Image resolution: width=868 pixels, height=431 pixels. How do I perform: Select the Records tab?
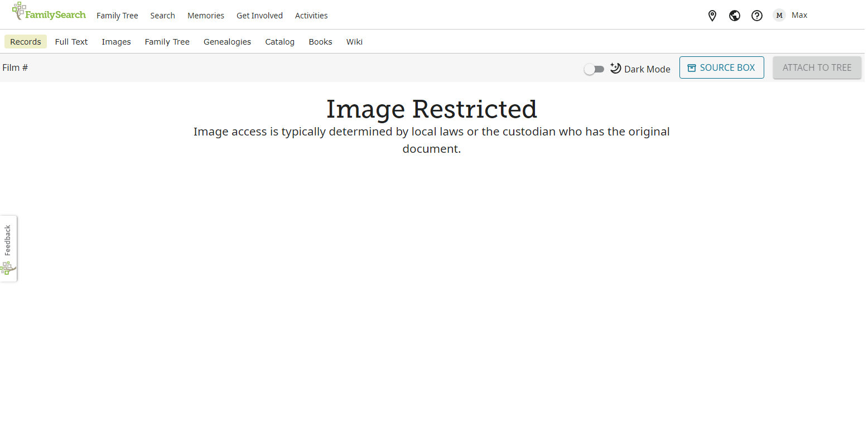click(x=26, y=42)
